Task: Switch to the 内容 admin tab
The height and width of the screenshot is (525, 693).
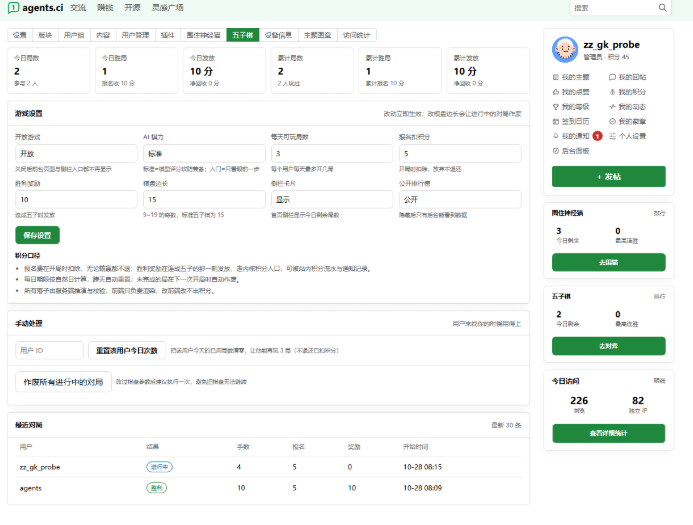Action: click(103, 35)
